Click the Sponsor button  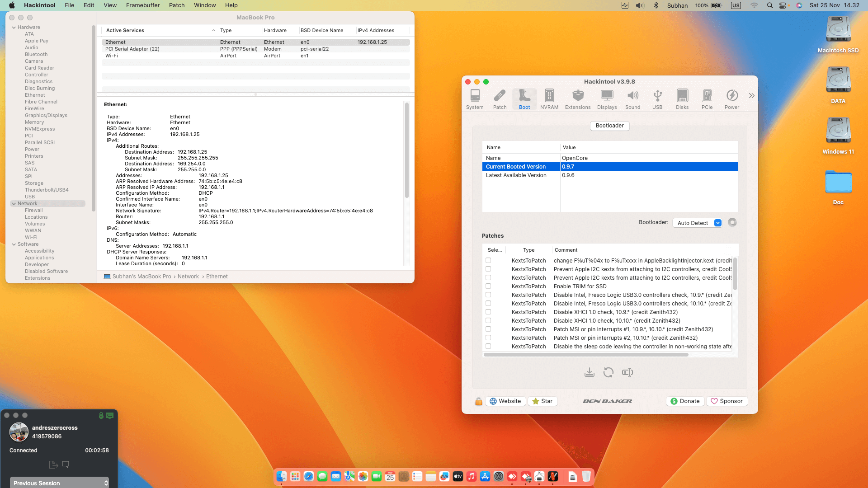pyautogui.click(x=726, y=401)
